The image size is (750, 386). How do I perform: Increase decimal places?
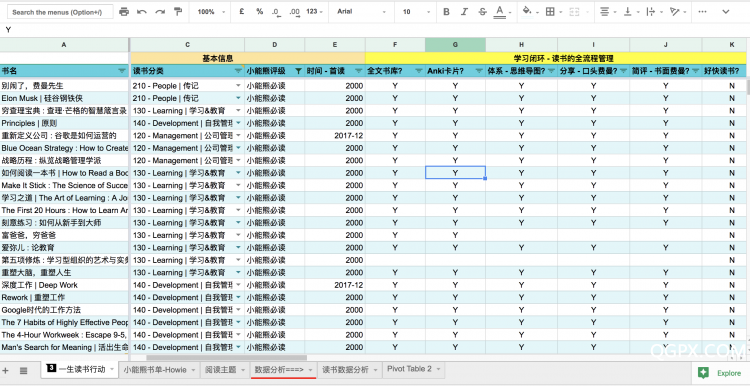click(294, 12)
